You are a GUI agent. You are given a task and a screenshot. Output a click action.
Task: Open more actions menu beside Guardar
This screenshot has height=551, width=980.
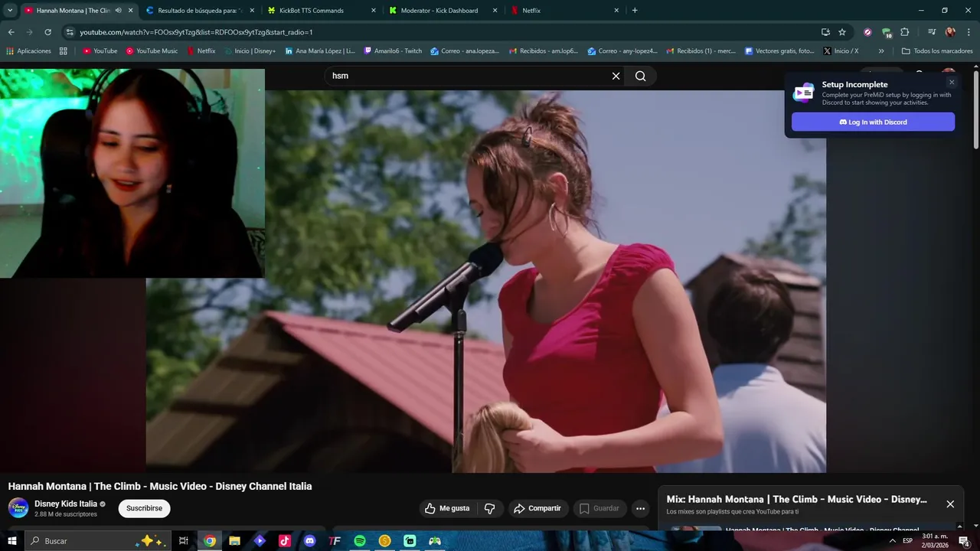pos(640,508)
